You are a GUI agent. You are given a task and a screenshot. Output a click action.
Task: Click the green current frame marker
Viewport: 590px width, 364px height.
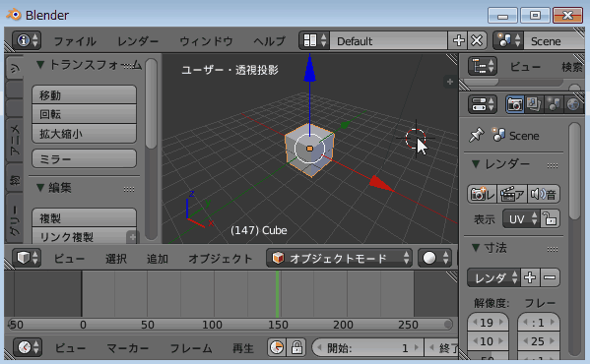[278, 294]
